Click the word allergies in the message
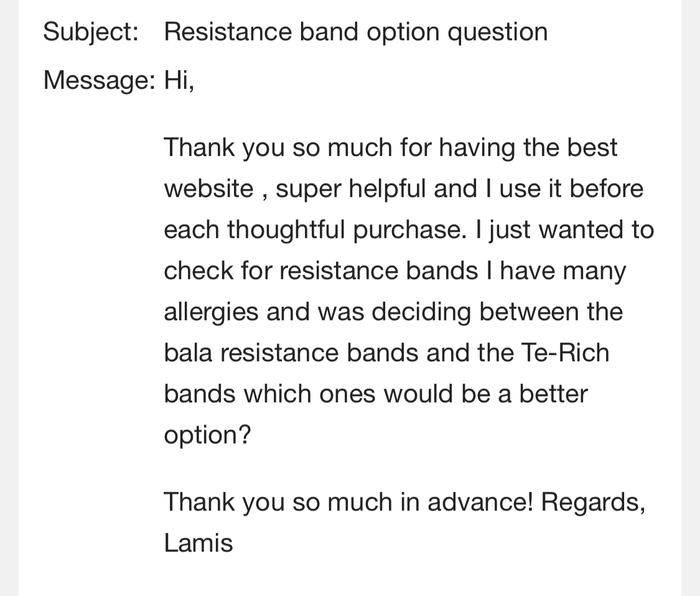This screenshot has height=596, width=700. [x=211, y=312]
